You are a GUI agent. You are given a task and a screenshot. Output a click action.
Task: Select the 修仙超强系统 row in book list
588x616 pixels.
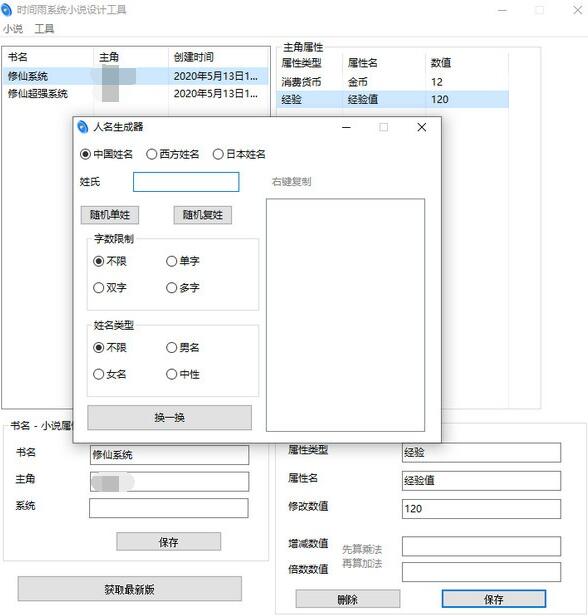tap(136, 94)
